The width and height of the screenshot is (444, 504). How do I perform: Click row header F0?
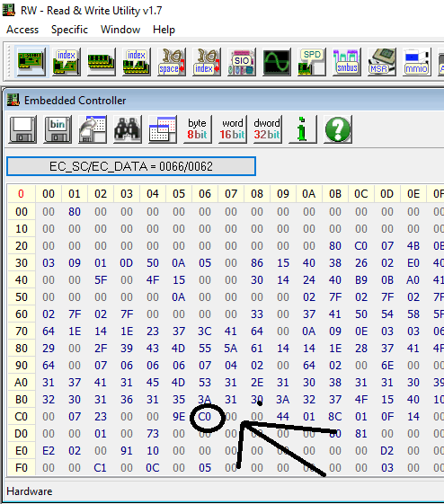point(22,468)
